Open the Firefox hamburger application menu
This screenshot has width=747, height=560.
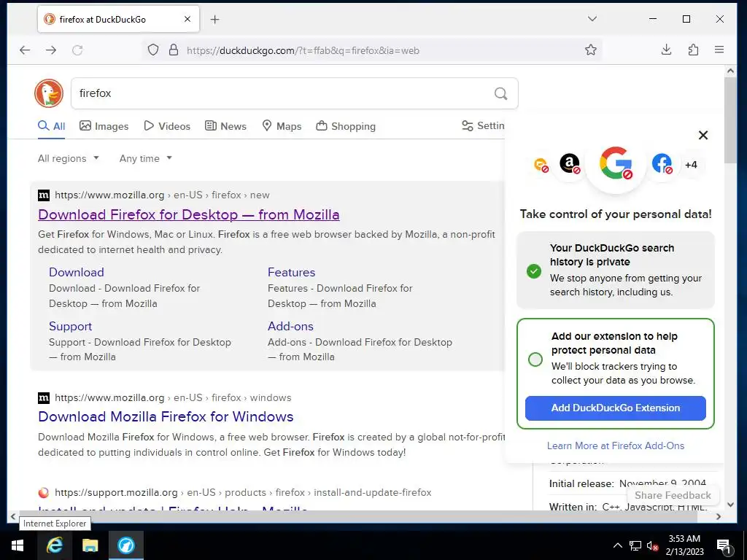click(x=719, y=50)
